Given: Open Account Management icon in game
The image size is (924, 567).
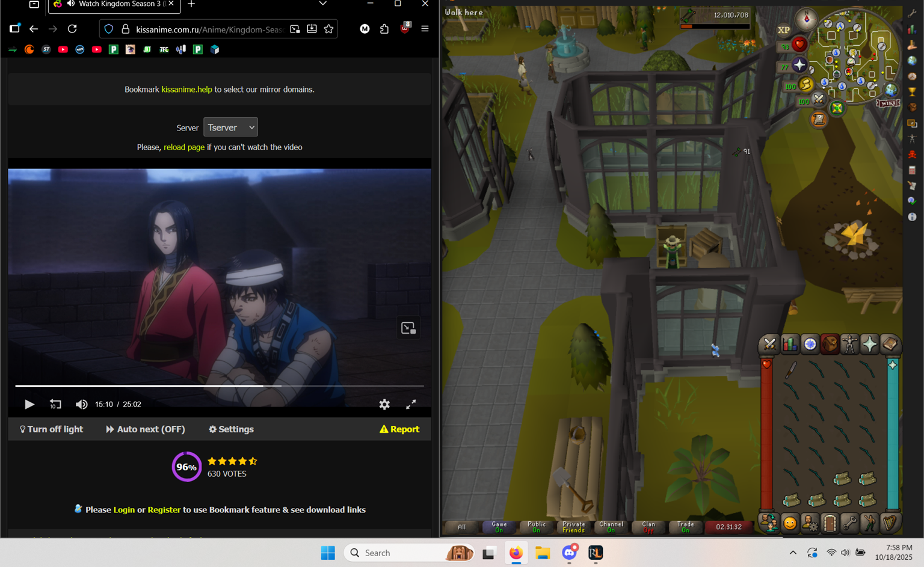Looking at the screenshot, I should (810, 523).
